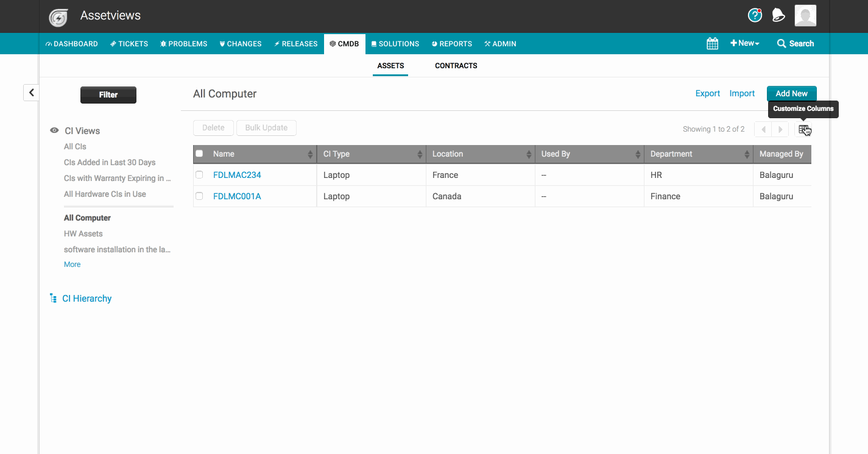Screen dimensions: 868x454
Task: Click the Import link
Action: pos(742,93)
